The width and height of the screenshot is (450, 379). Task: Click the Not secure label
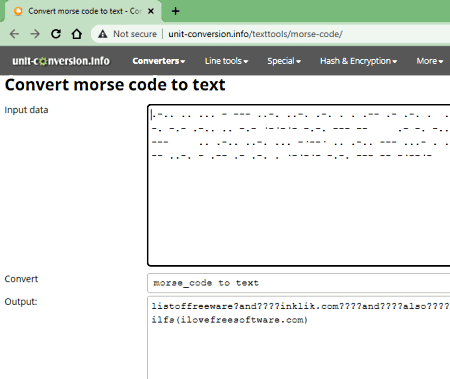[135, 34]
